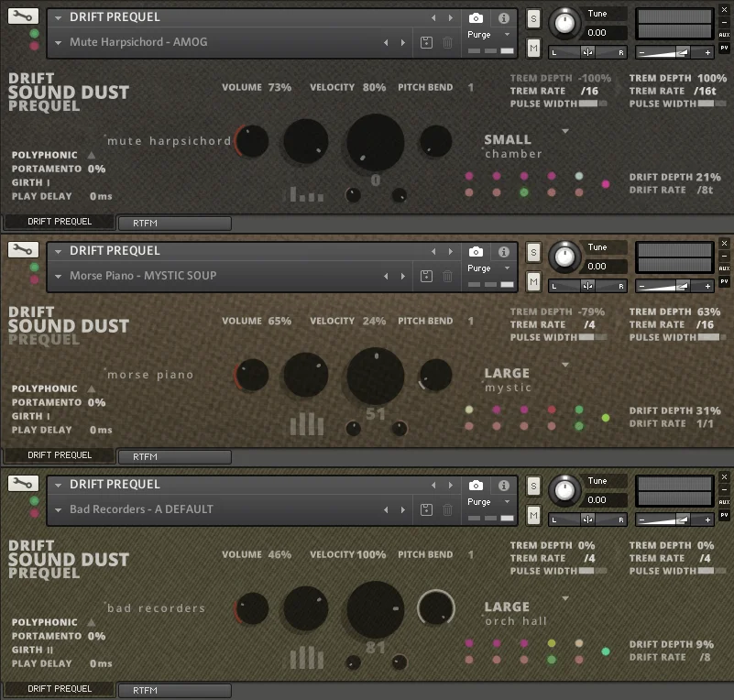
Task: Open wrench edit mode for Bad Recorders instrument
Action: (x=23, y=484)
